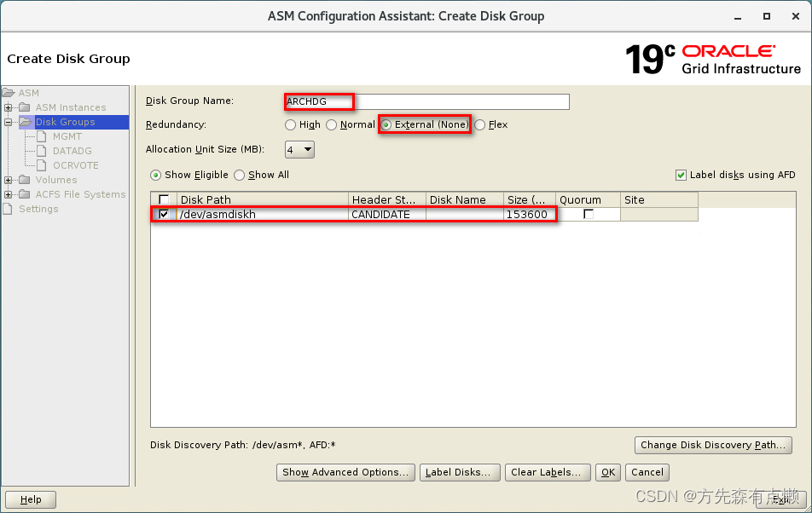The width and height of the screenshot is (812, 513).
Task: Close the ASM Configuration Assistant window
Action: coord(796,16)
